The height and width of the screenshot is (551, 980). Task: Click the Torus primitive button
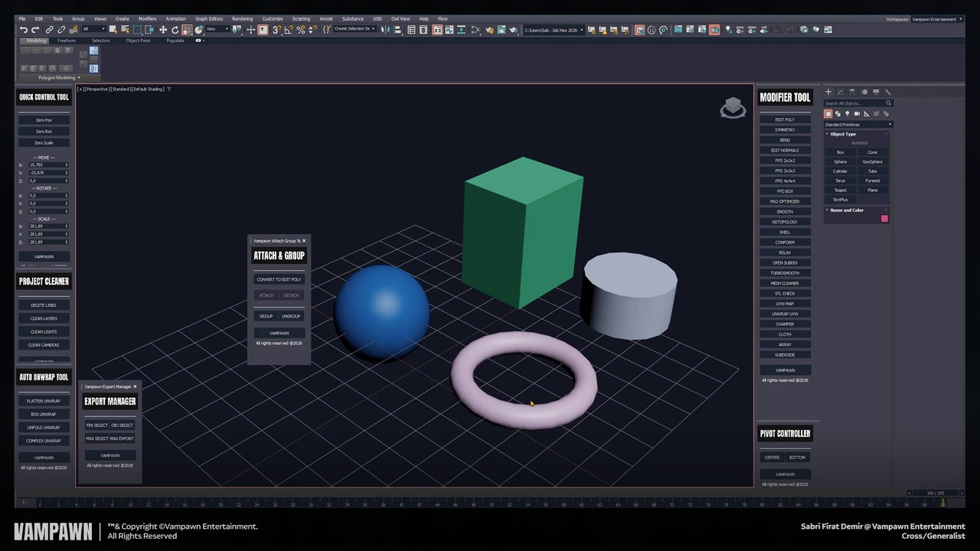(840, 181)
